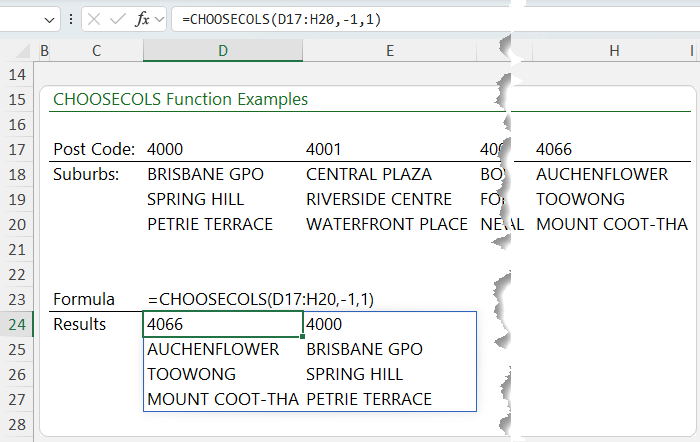Open the Insert Function fx button
The height and width of the screenshot is (442, 700).
tap(142, 19)
